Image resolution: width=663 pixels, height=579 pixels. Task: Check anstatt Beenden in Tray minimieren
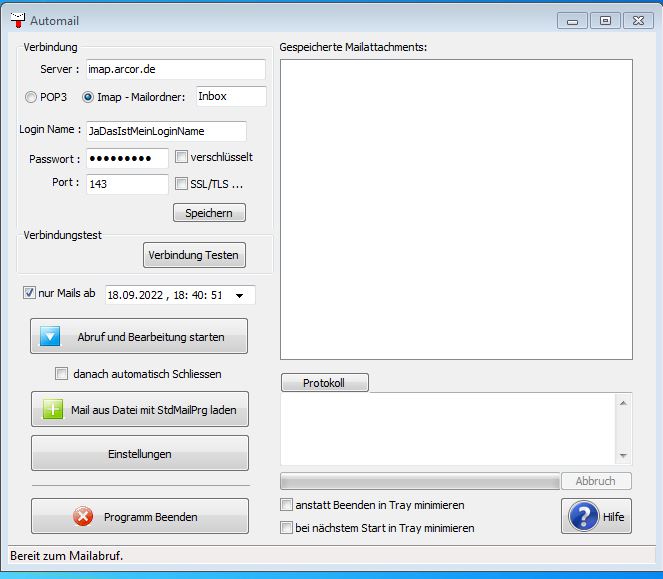point(287,505)
